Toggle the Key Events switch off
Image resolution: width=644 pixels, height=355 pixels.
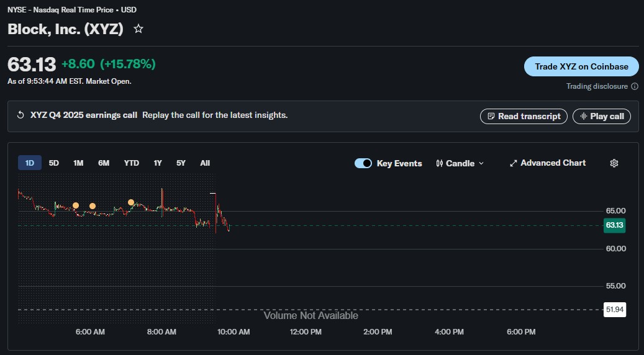363,163
